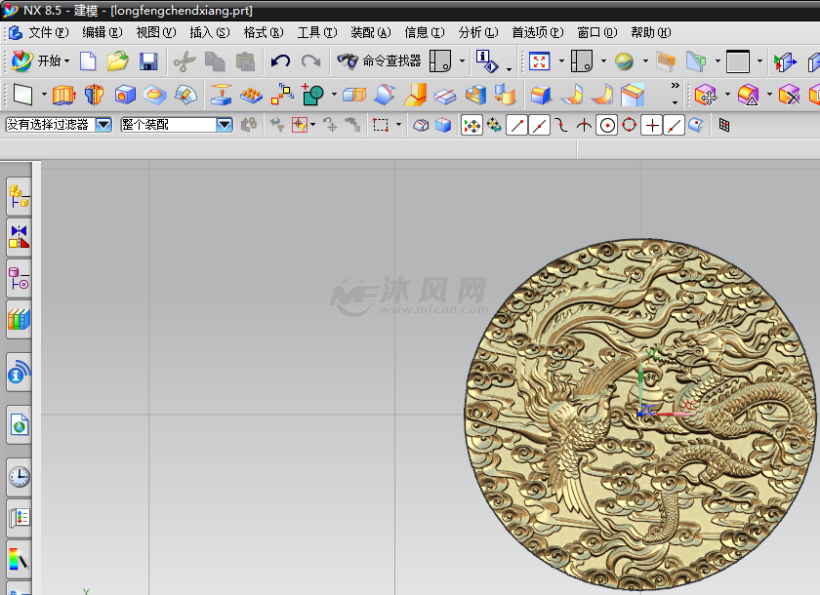
Task: Open the 首选项 Preferences menu
Action: [538, 32]
